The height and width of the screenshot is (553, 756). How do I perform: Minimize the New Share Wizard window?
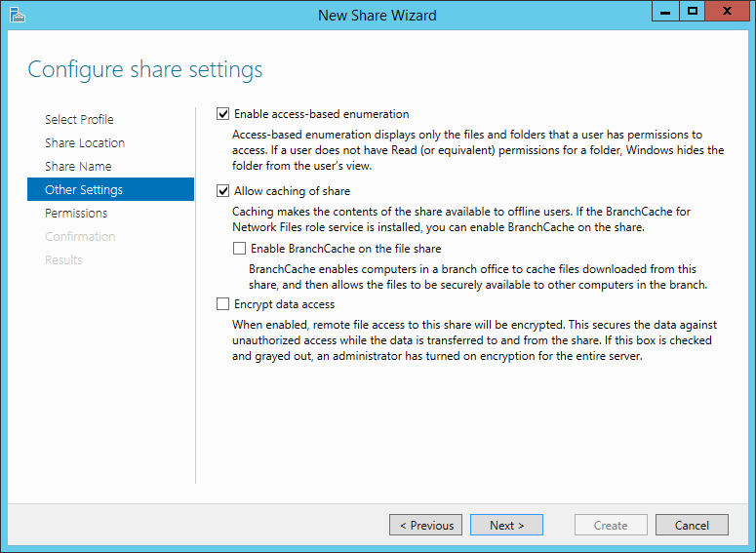tap(665, 12)
